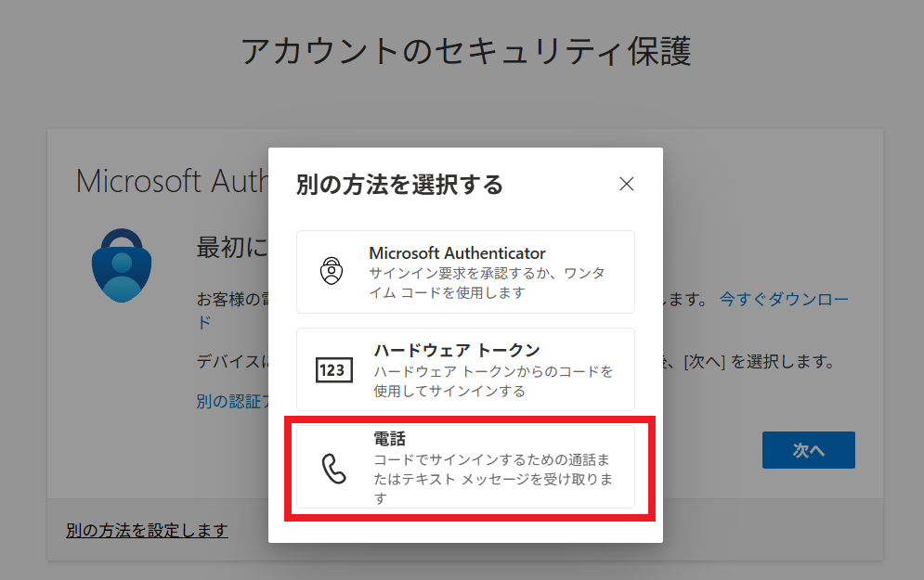Open the 今すぐダウンロード link
Viewport: 924px width, 580px height.
(x=784, y=299)
